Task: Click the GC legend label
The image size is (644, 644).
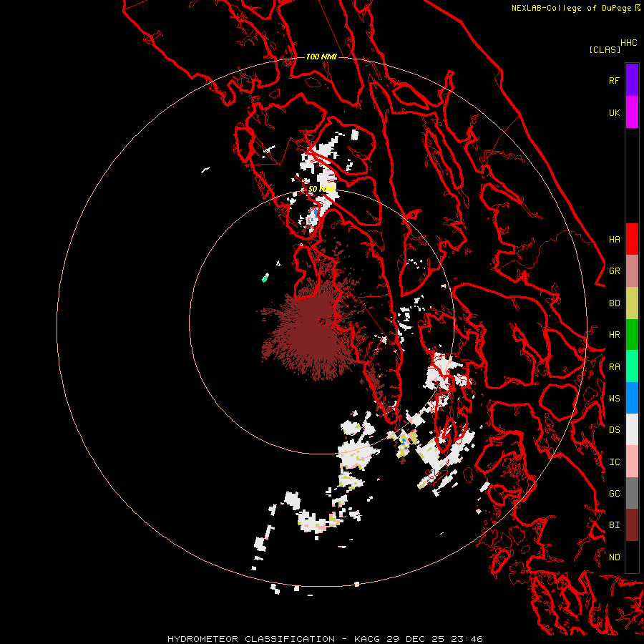Action: tap(614, 494)
